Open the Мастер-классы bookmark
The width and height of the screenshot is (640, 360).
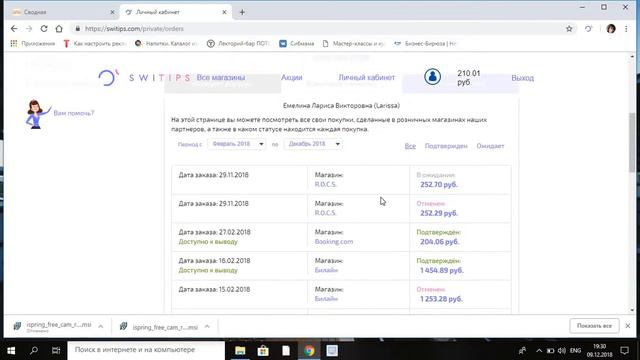353,43
